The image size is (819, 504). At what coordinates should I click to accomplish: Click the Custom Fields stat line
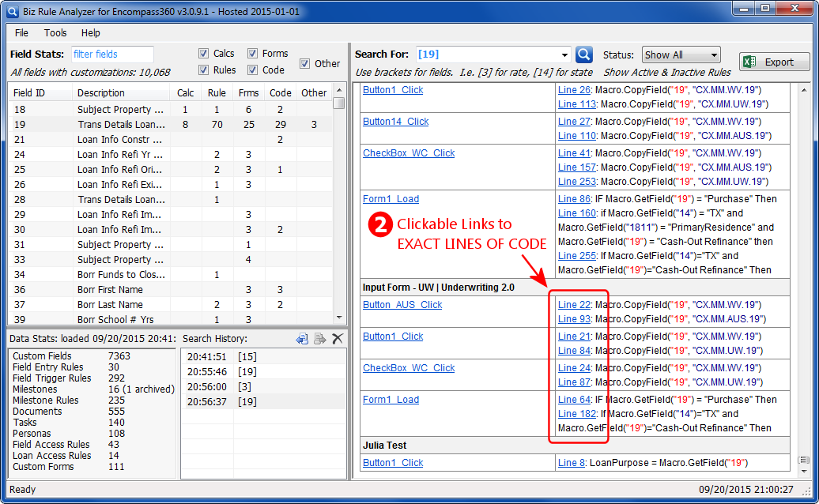coord(71,355)
